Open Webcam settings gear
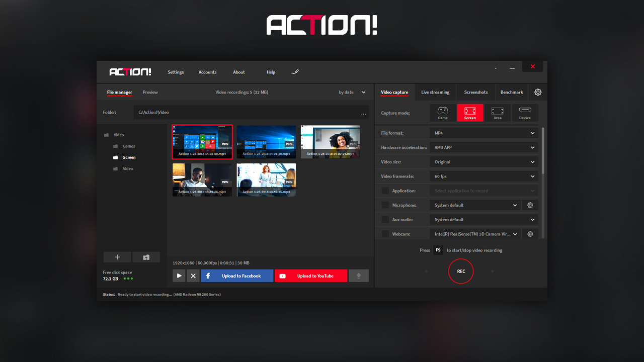The image size is (644, 362). 530,234
